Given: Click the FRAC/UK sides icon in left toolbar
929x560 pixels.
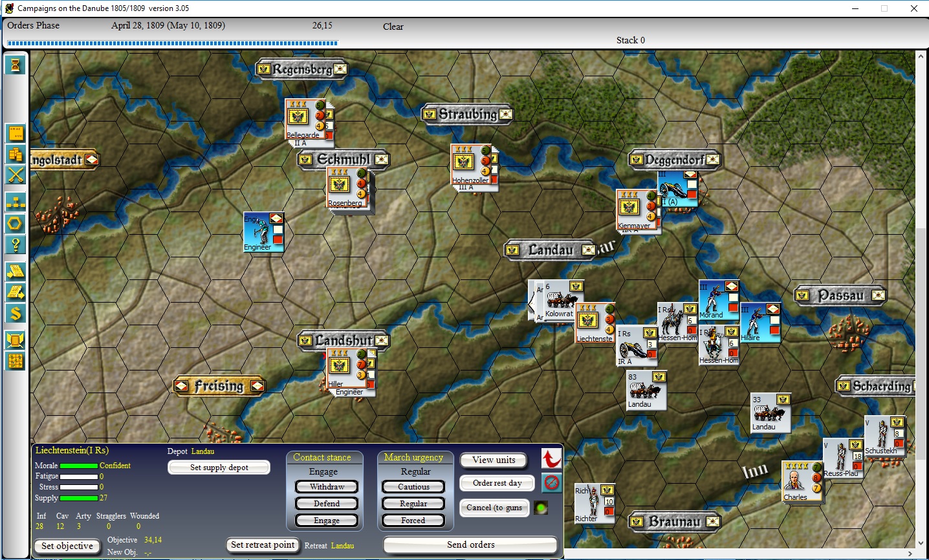Looking at the screenshot, I should tap(16, 134).
